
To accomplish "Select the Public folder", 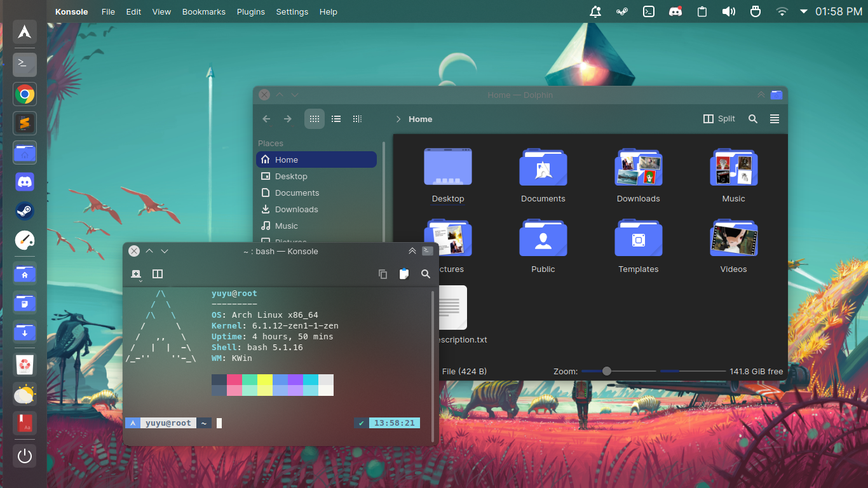I will [543, 247].
